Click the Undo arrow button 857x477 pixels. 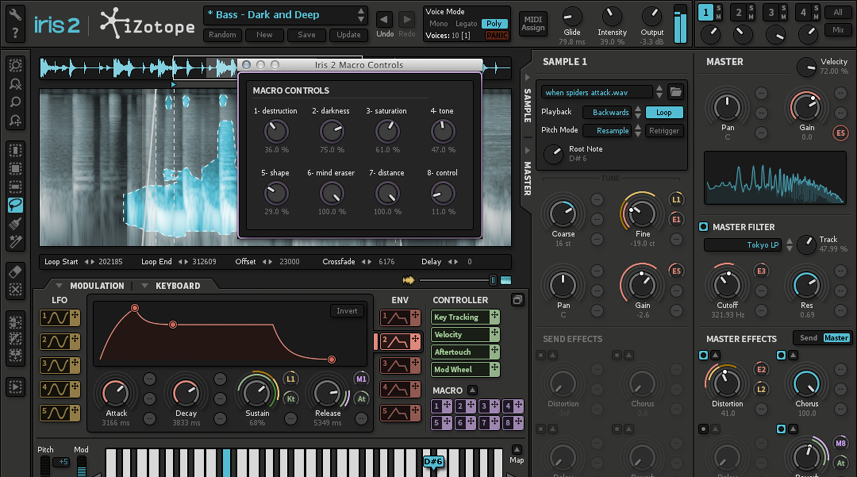click(384, 20)
